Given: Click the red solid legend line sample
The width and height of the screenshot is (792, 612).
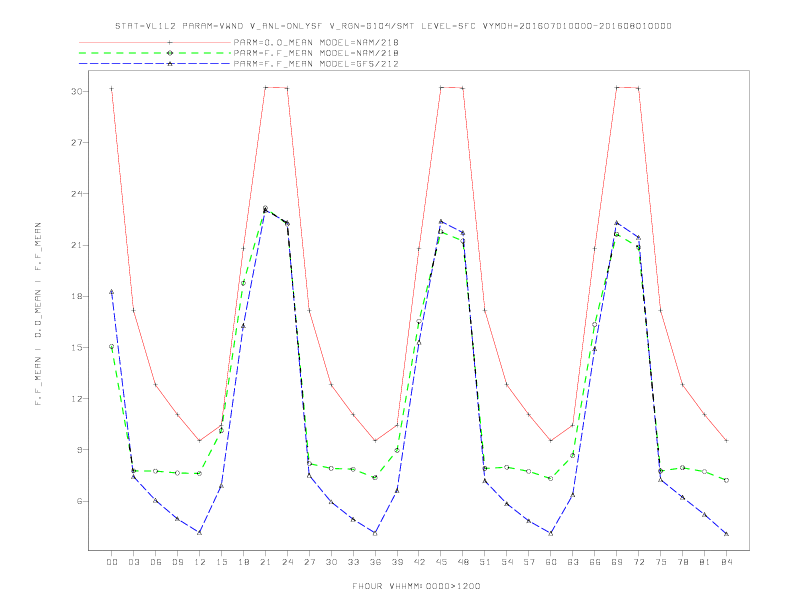Looking at the screenshot, I should pos(155,42).
